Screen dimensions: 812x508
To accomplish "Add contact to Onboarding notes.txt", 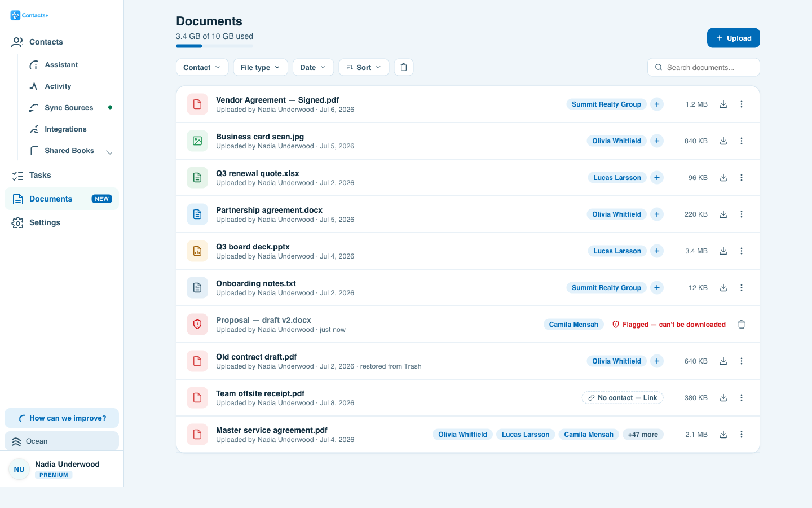I will point(657,288).
